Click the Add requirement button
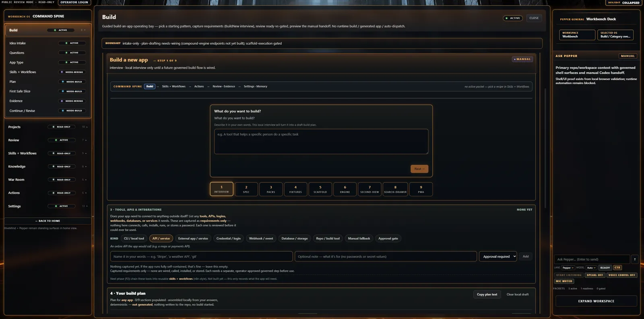 click(526, 257)
